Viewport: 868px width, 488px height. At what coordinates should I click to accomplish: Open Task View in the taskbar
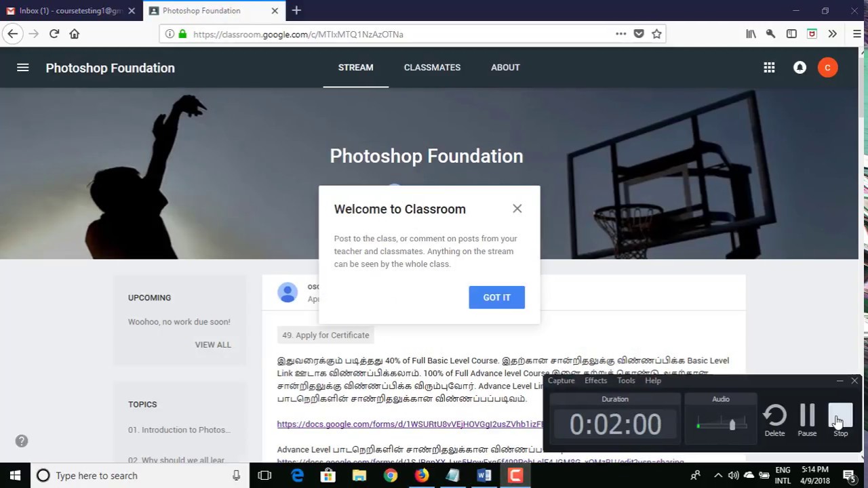pyautogui.click(x=264, y=476)
